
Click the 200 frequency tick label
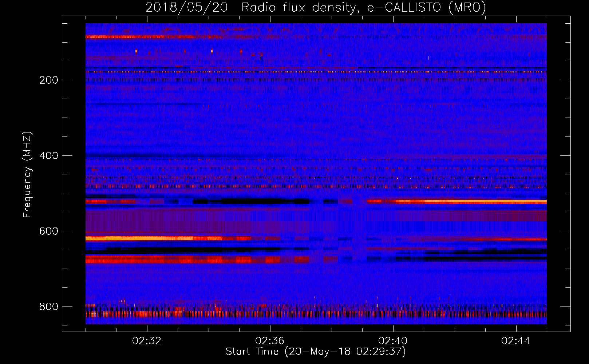pos(49,80)
